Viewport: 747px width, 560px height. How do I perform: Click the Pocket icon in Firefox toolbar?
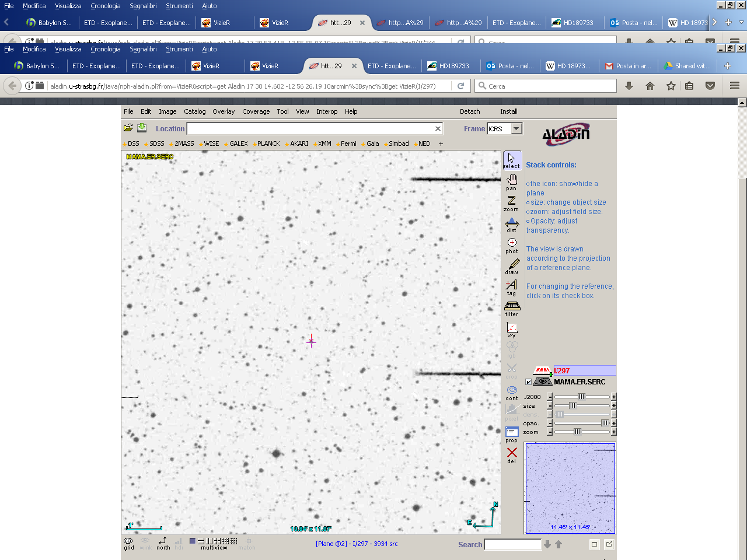coord(710,86)
